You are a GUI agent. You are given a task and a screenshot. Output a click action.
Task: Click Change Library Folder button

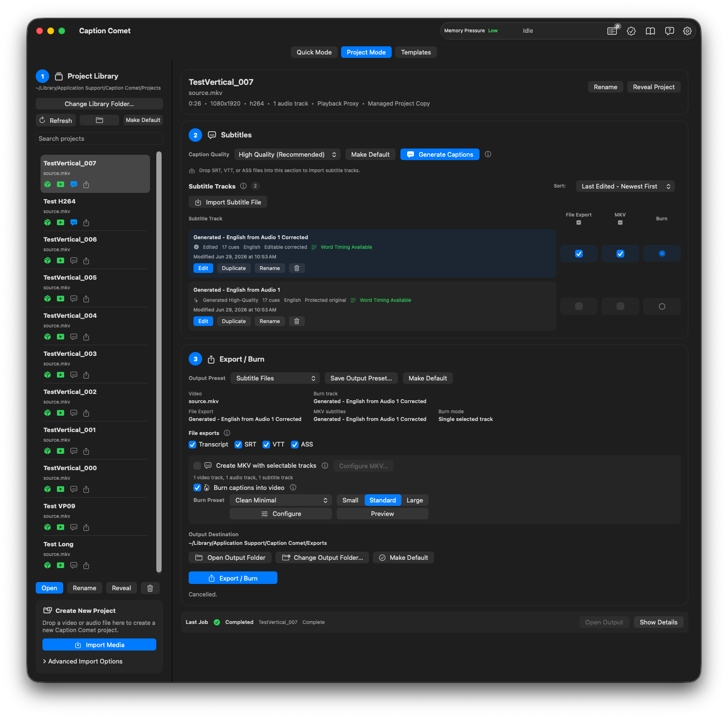[x=99, y=104]
